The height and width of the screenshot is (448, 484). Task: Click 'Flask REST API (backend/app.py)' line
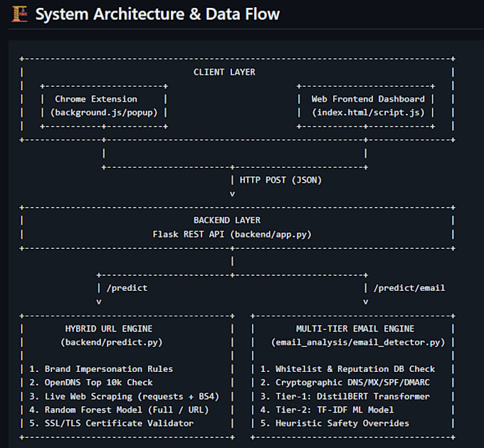point(232,235)
